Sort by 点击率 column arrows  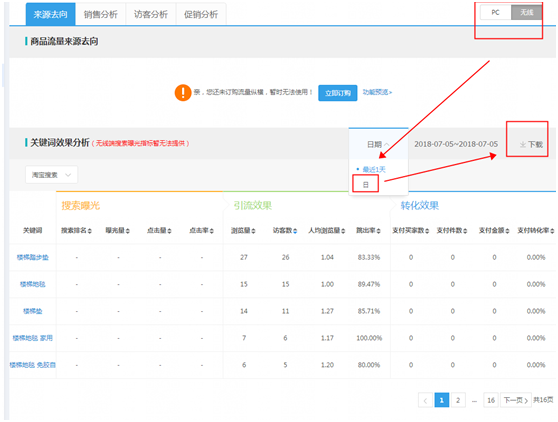coord(211,231)
